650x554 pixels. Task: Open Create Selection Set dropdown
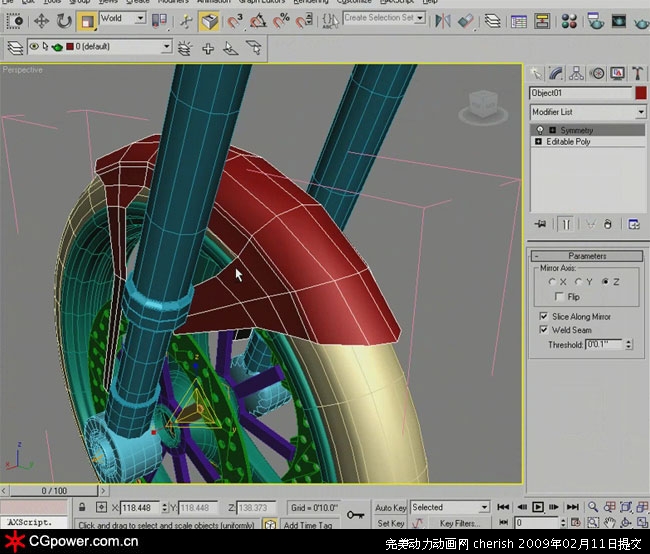[420, 18]
